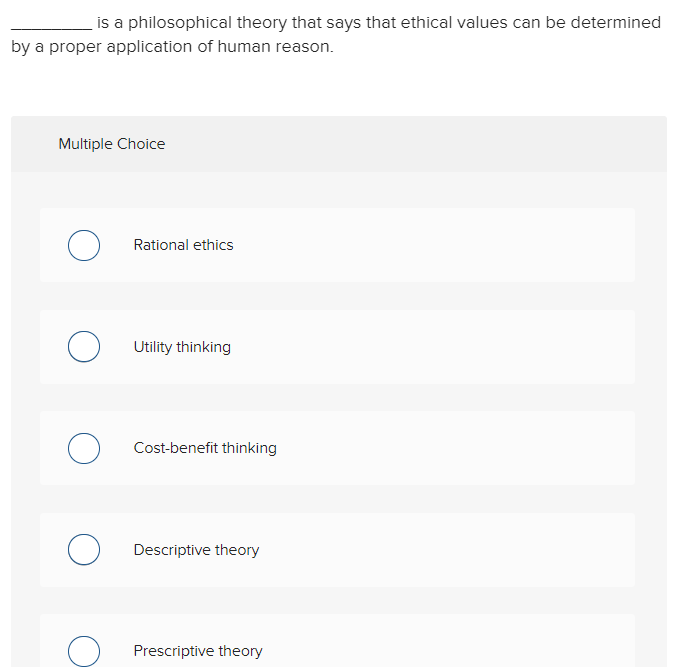Pick the Descriptive theory radio button
This screenshot has height=667, width=687.
(x=84, y=550)
